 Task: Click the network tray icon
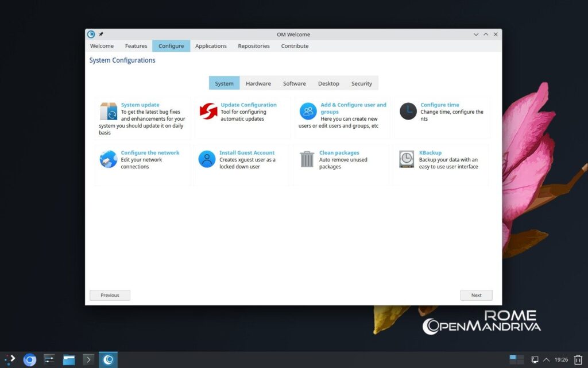point(535,360)
